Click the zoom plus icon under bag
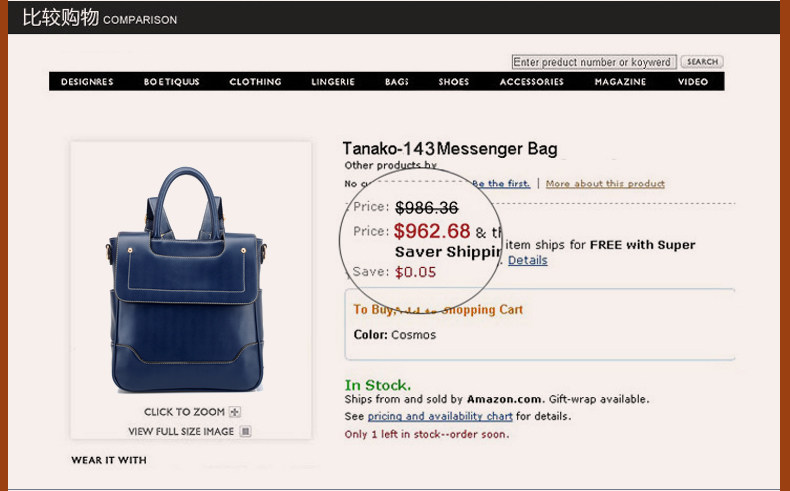Image resolution: width=790 pixels, height=491 pixels. click(235, 412)
